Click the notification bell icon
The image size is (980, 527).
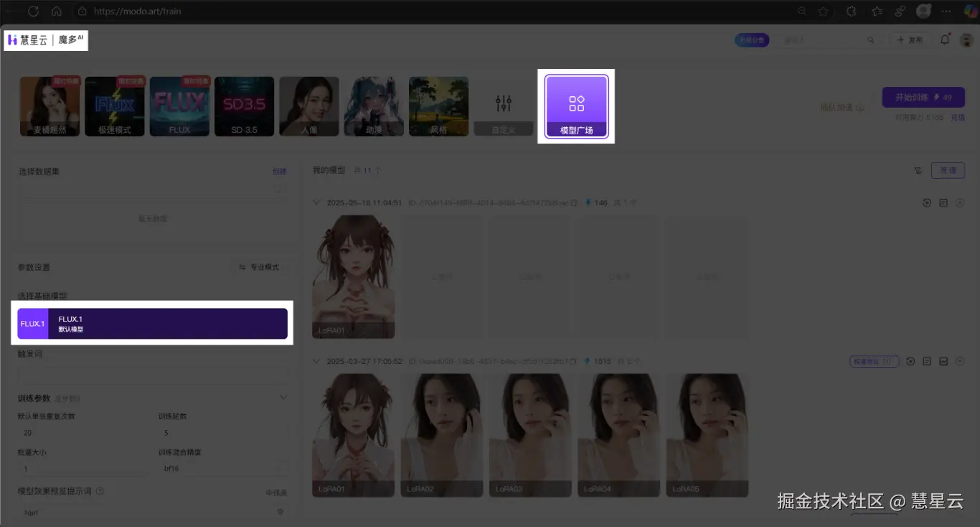[x=945, y=40]
